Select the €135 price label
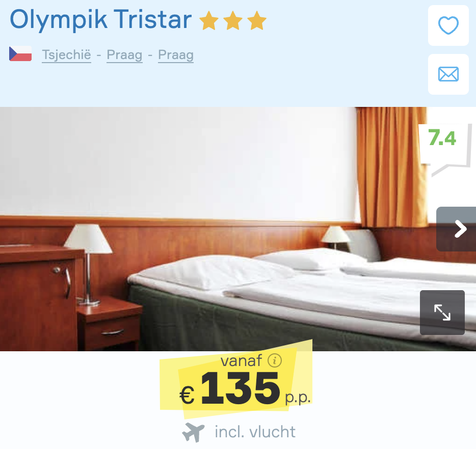This screenshot has height=449, width=476. pos(230,389)
